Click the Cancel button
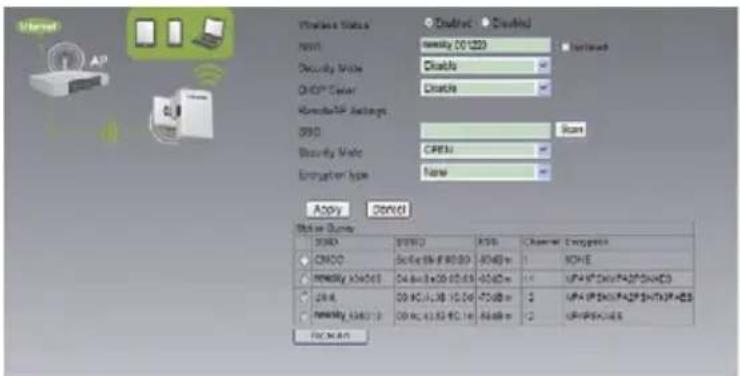 pyautogui.click(x=389, y=210)
